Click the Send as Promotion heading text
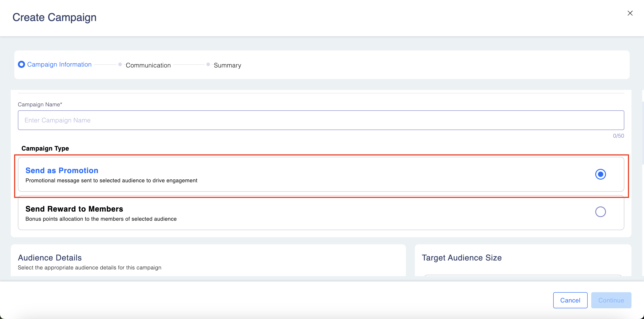Image resolution: width=644 pixels, height=319 pixels. click(62, 170)
